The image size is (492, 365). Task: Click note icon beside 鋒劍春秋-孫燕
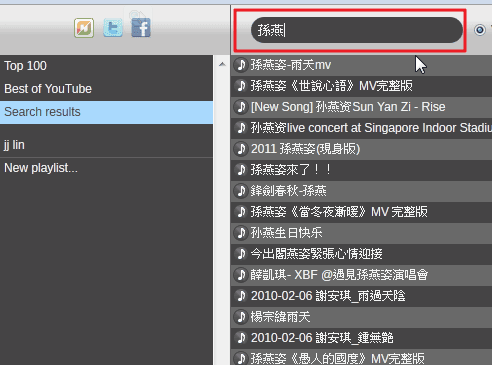[x=241, y=191]
